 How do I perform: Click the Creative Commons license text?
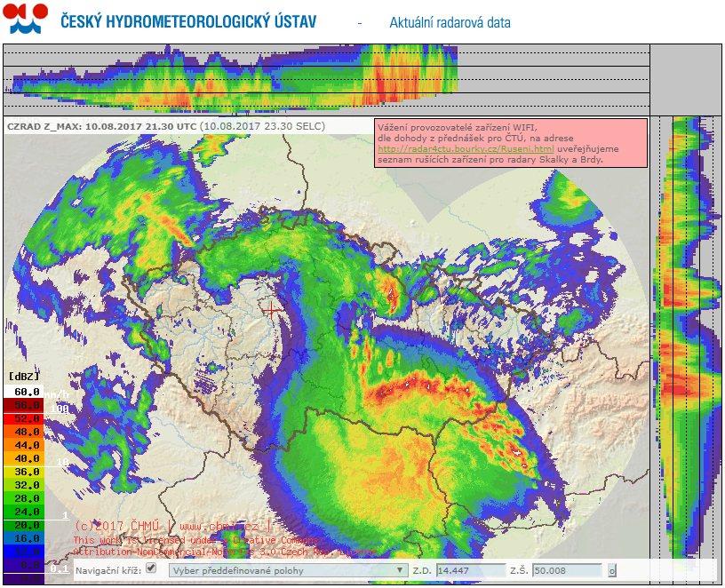[x=225, y=546]
